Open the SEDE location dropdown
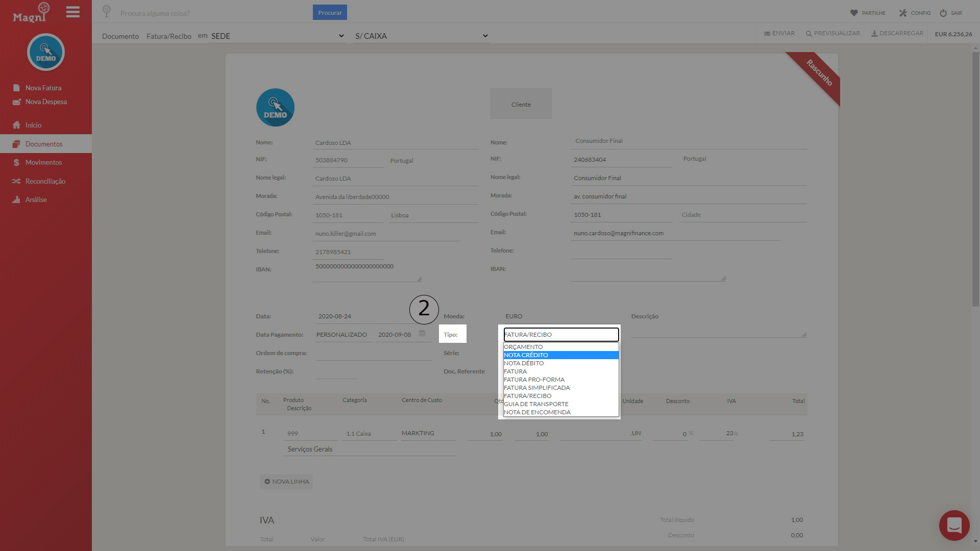Image resolution: width=980 pixels, height=551 pixels. pos(277,36)
